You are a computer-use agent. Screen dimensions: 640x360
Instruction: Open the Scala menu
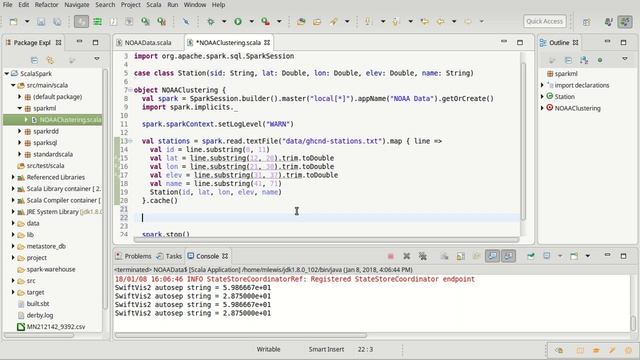154,5
